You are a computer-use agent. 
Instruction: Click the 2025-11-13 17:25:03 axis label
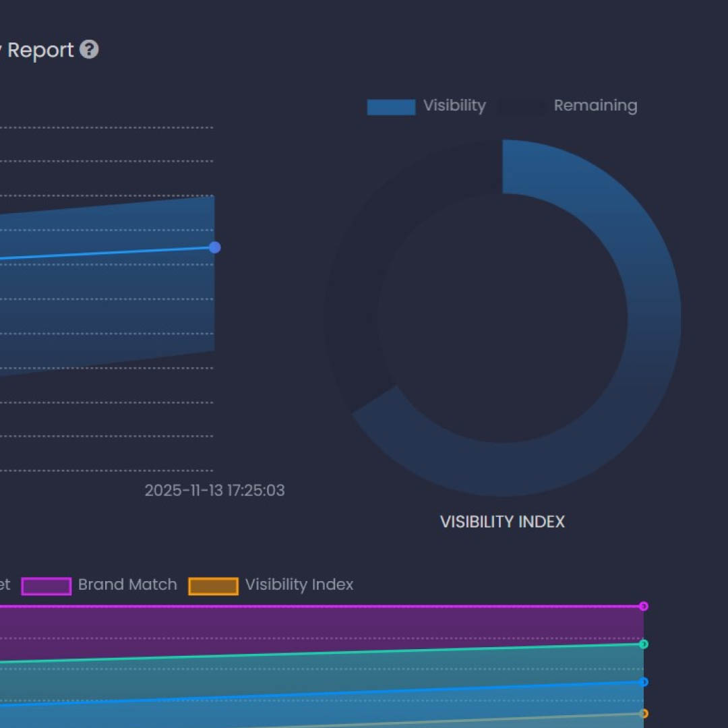coord(214,490)
